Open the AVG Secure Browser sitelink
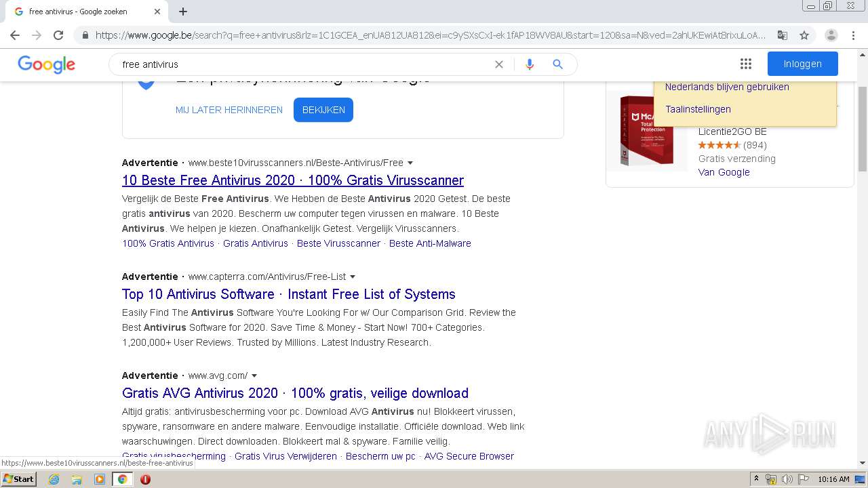The image size is (868, 488). [x=469, y=456]
